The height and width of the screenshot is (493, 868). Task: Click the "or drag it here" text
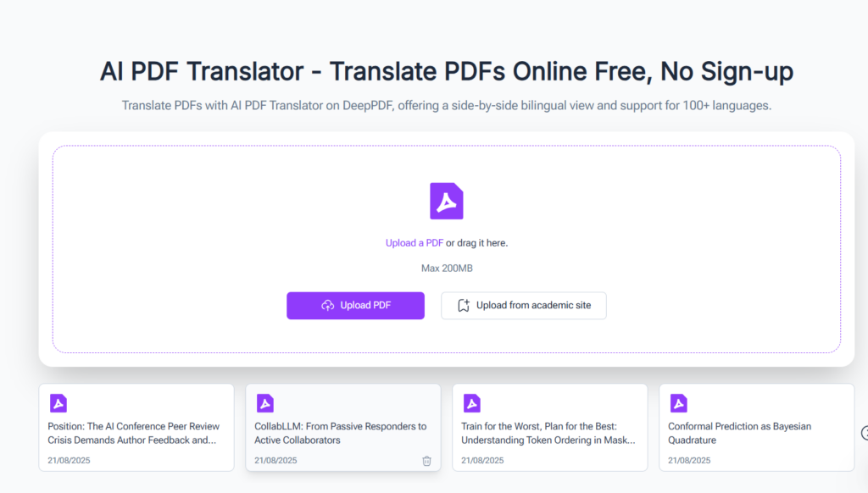(476, 242)
